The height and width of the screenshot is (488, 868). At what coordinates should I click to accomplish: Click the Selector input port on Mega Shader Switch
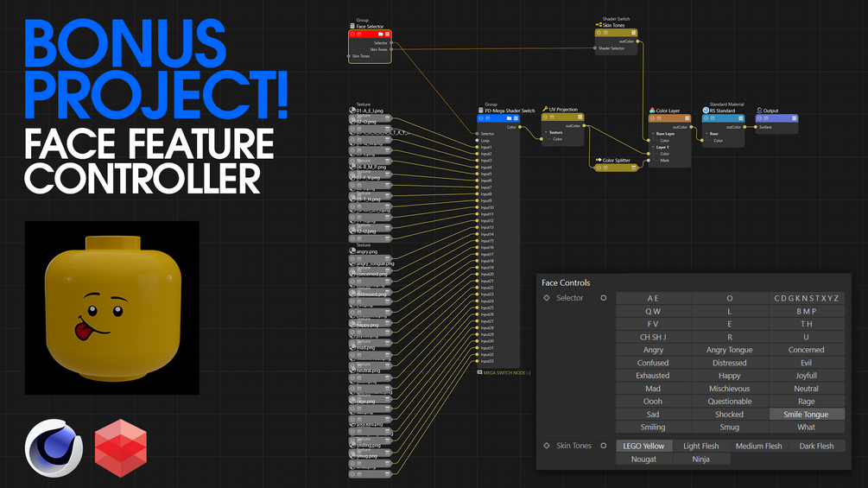tap(477, 133)
